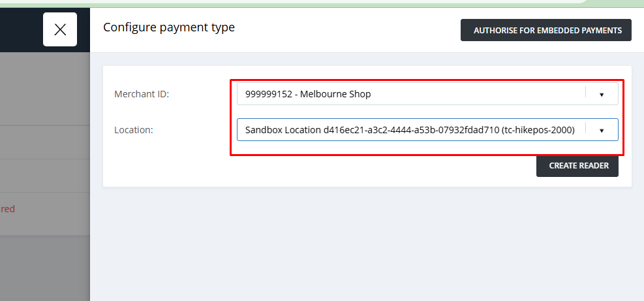
Task: Select the "Merchant ID:" field label
Action: click(142, 94)
